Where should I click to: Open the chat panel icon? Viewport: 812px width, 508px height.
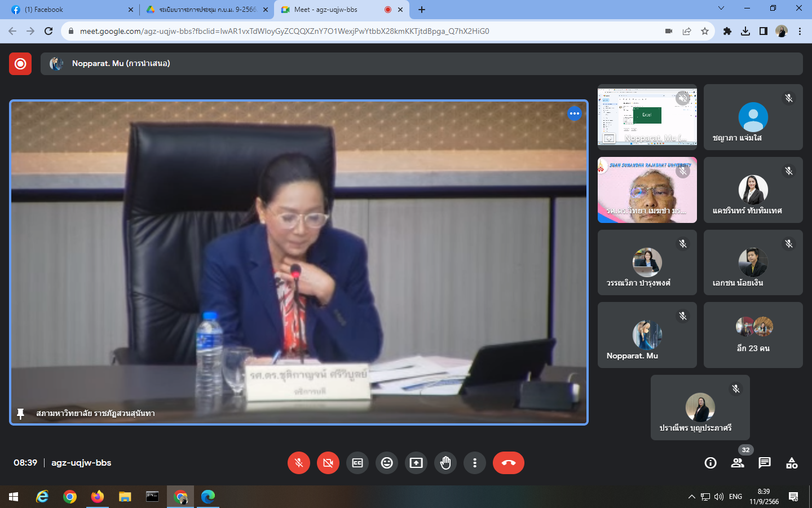click(x=765, y=463)
